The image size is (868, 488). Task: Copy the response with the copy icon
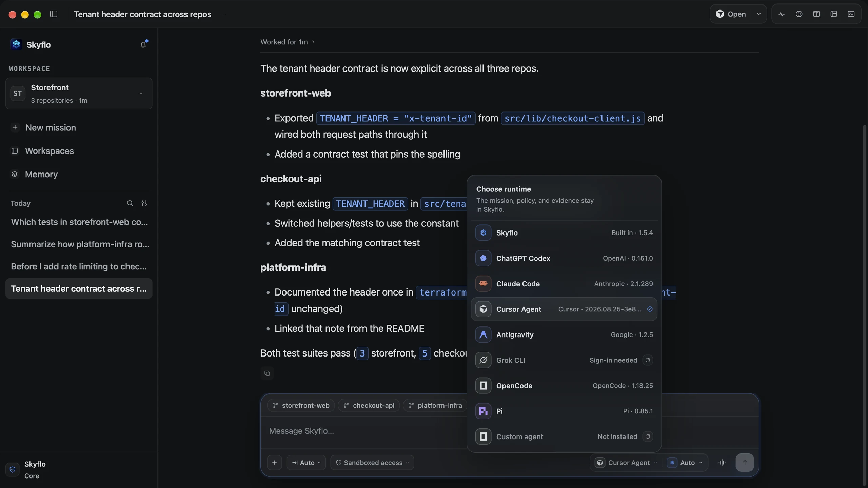coord(267,373)
